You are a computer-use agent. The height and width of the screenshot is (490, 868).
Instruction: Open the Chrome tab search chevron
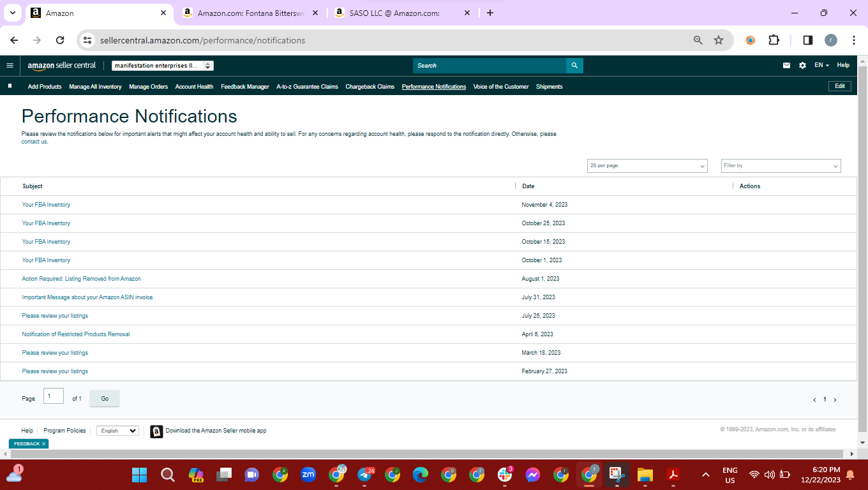(x=12, y=13)
